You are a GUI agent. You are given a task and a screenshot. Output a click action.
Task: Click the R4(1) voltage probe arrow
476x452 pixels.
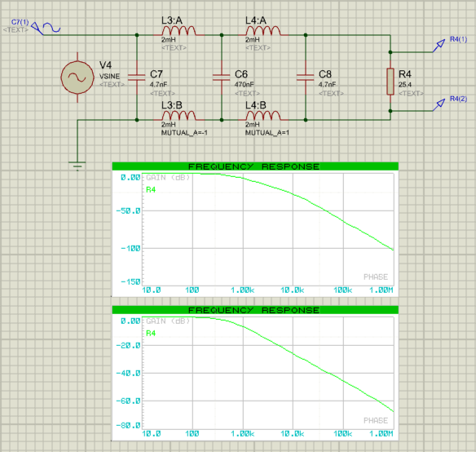pyautogui.click(x=439, y=46)
